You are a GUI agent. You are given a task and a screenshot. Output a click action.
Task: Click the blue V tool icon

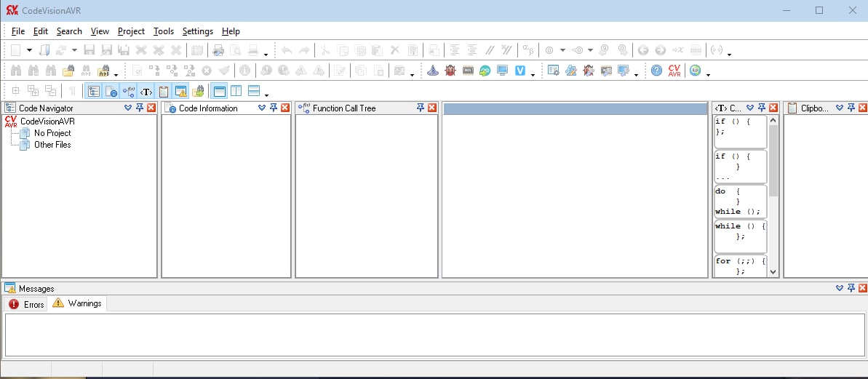(519, 71)
